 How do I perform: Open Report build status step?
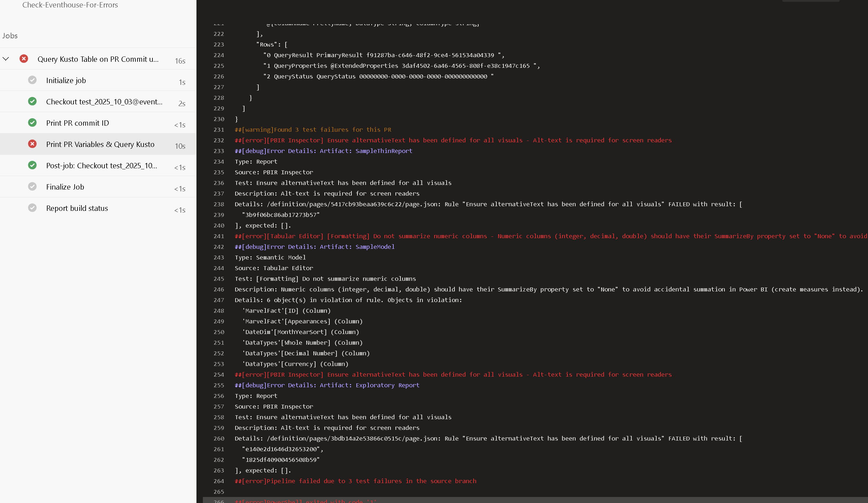[x=77, y=208]
